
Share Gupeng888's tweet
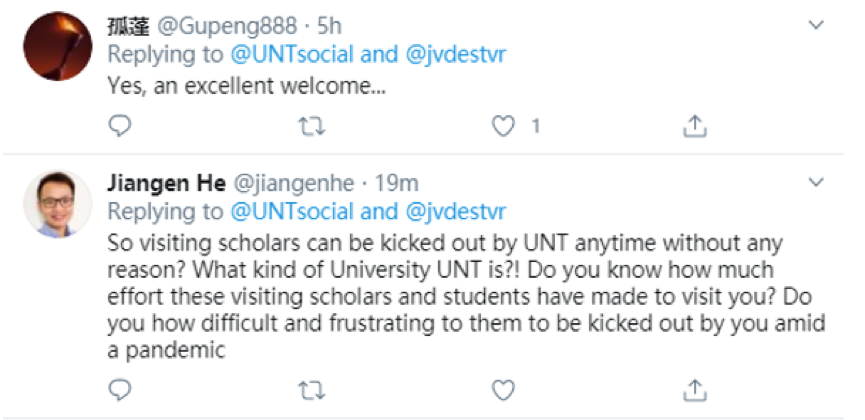695,127
